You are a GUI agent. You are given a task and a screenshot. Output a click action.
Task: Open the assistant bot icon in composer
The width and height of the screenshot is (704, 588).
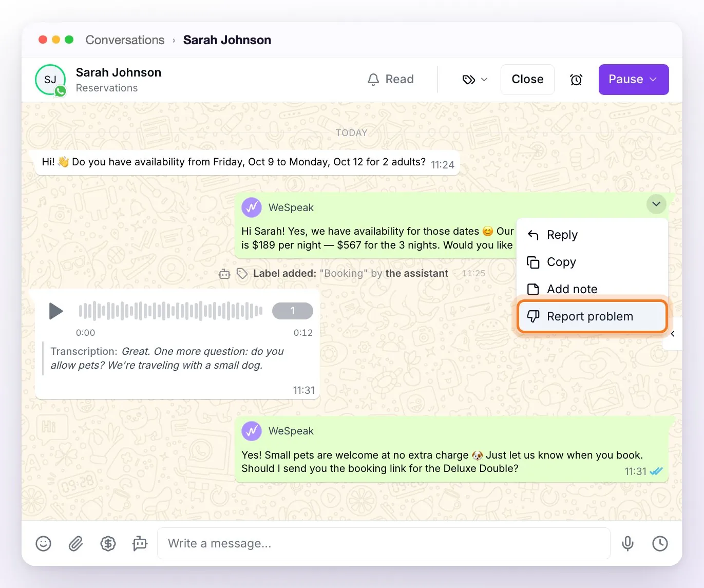140,543
